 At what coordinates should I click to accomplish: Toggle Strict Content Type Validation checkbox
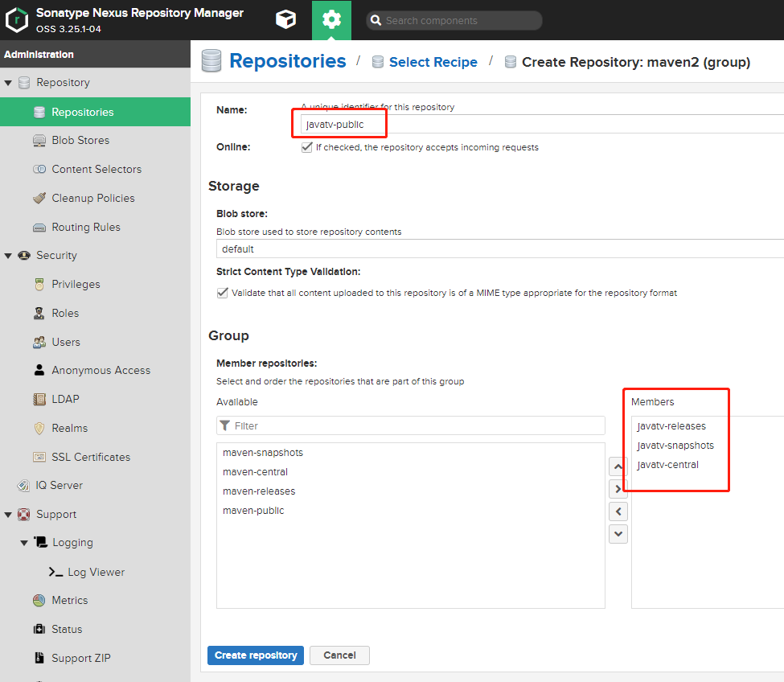pos(223,293)
